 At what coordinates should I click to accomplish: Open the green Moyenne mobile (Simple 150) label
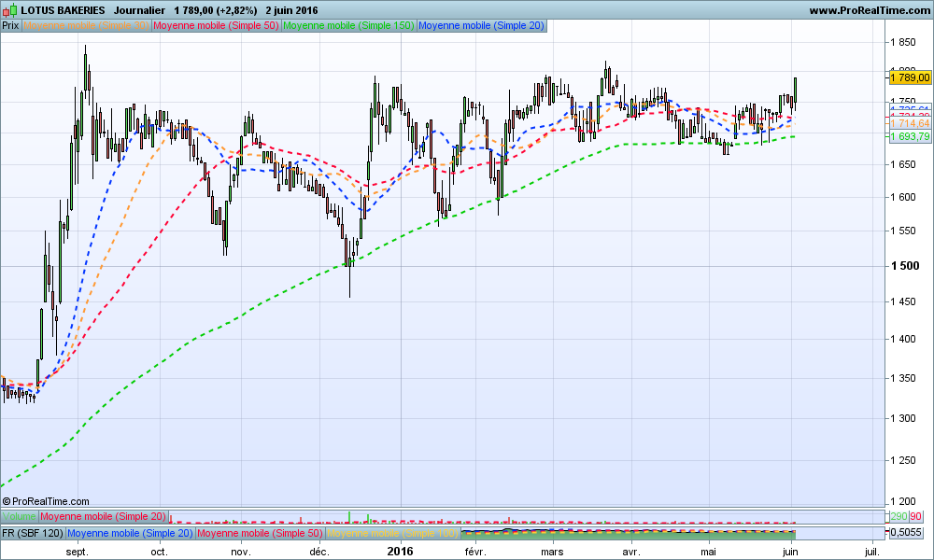(x=349, y=25)
